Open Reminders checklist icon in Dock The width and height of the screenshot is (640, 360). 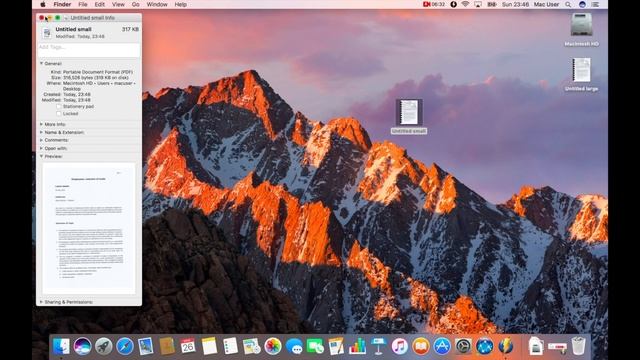(x=230, y=347)
